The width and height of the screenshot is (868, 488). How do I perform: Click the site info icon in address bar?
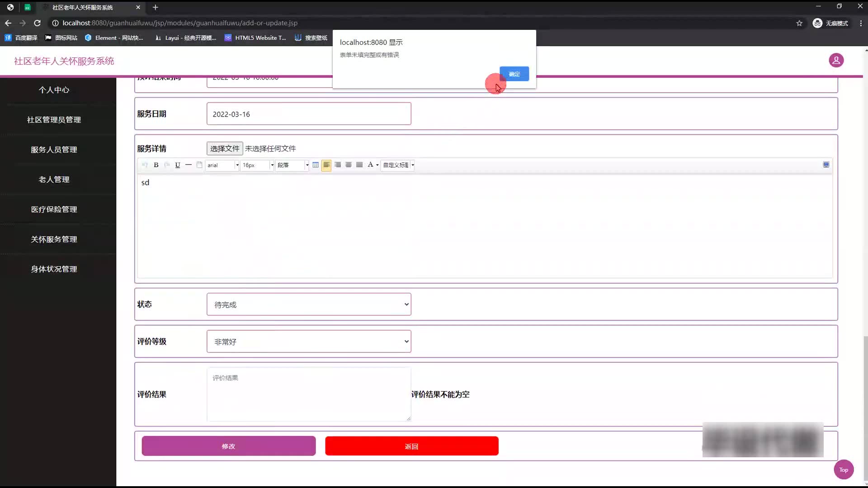[55, 23]
